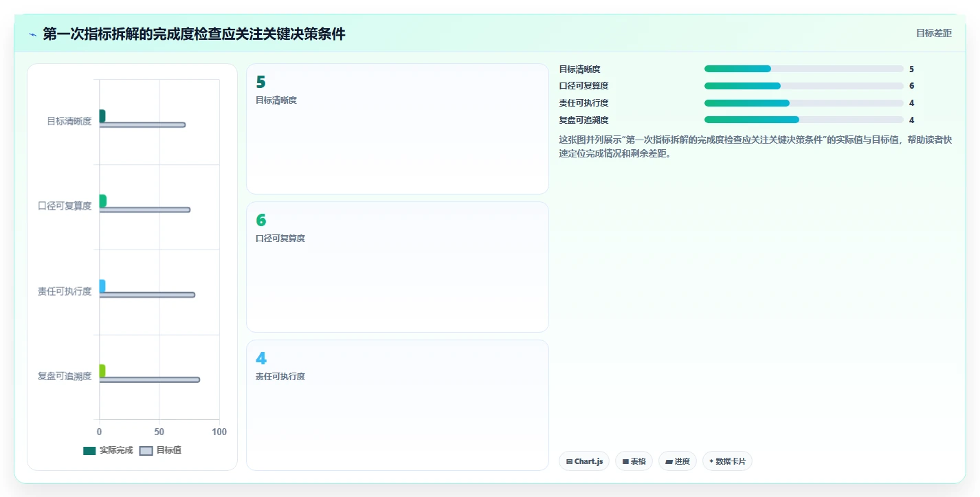Click the progress list label 口径可复算度
The width and height of the screenshot is (980, 497).
[584, 86]
